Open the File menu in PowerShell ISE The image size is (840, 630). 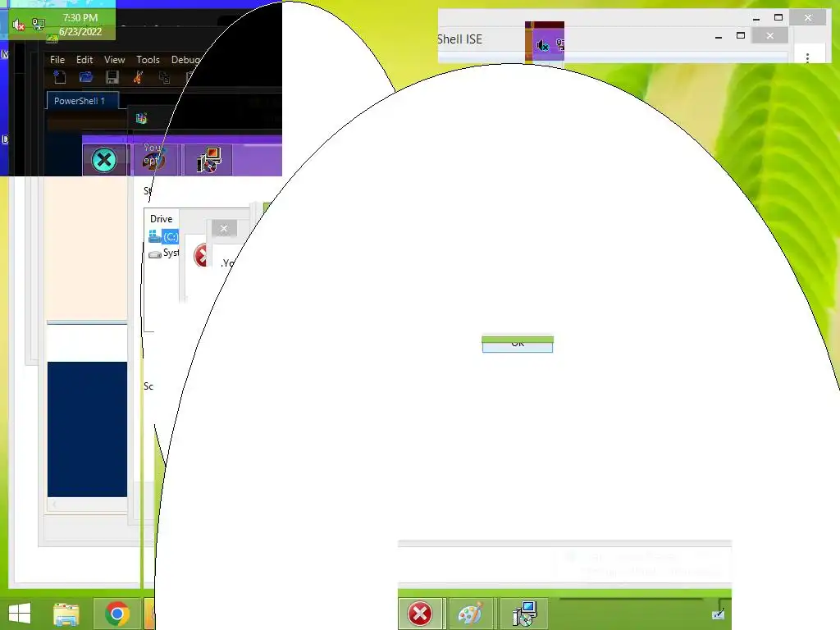pyautogui.click(x=57, y=59)
